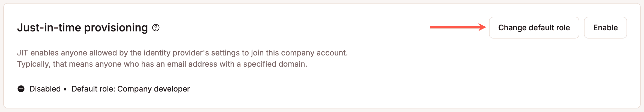Select the "Disabled" status label
This screenshot has width=644, height=112.
click(x=45, y=89)
